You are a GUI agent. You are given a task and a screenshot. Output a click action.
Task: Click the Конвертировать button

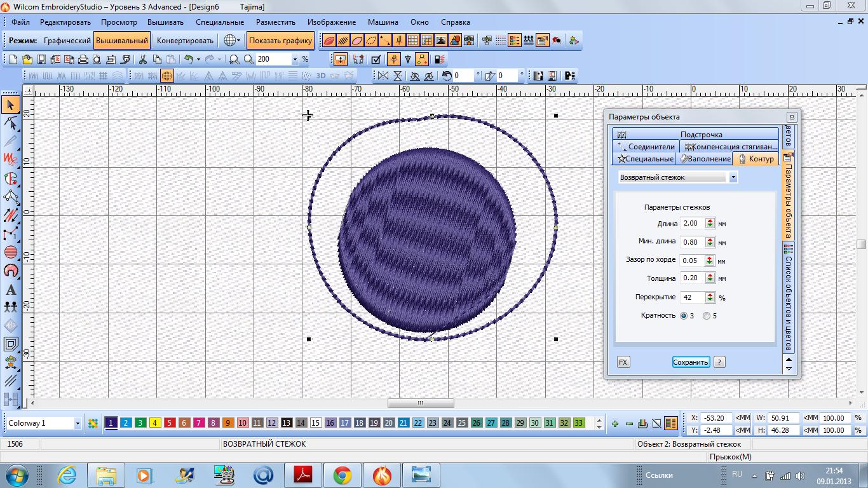[x=185, y=41]
